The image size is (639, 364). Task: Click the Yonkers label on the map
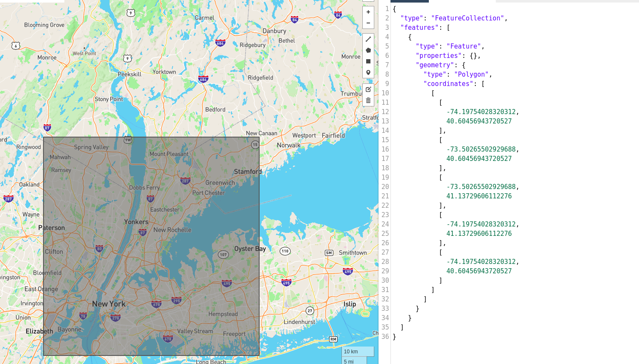click(x=136, y=222)
